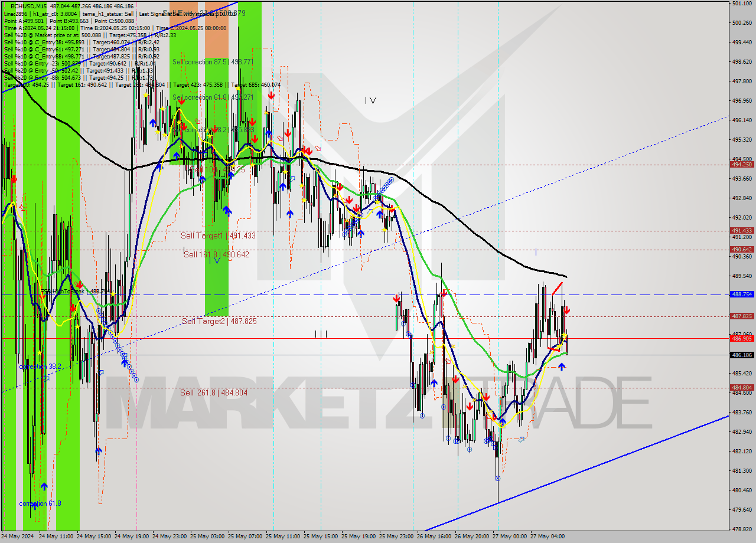The width and height of the screenshot is (756, 543).
Task: Click the red 486.905 price tag
Action: click(742, 338)
